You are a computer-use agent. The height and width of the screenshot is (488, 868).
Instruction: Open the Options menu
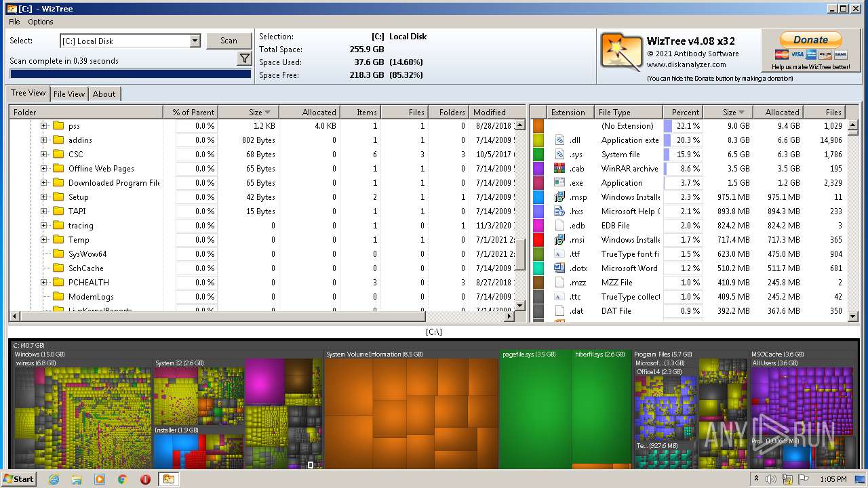point(41,22)
